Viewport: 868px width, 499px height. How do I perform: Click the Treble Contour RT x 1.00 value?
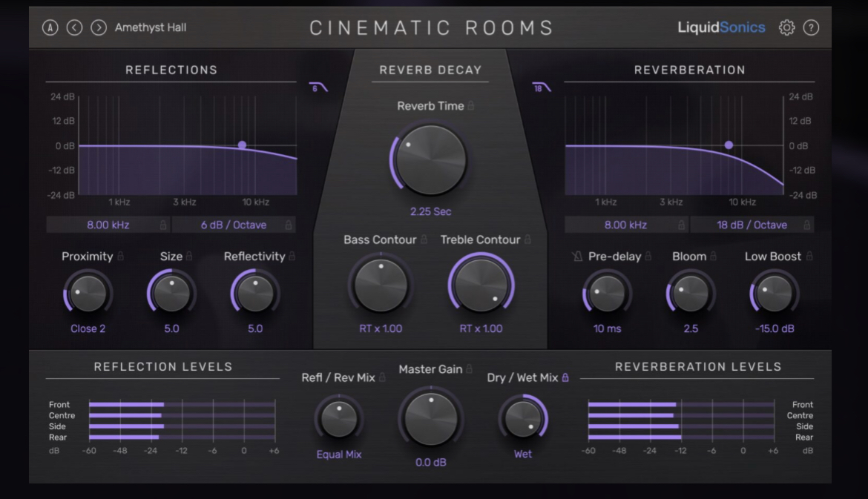pyautogui.click(x=481, y=328)
